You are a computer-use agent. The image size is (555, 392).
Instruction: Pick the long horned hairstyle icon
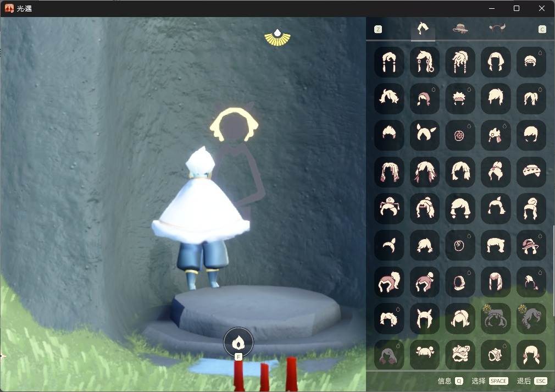tap(425, 318)
